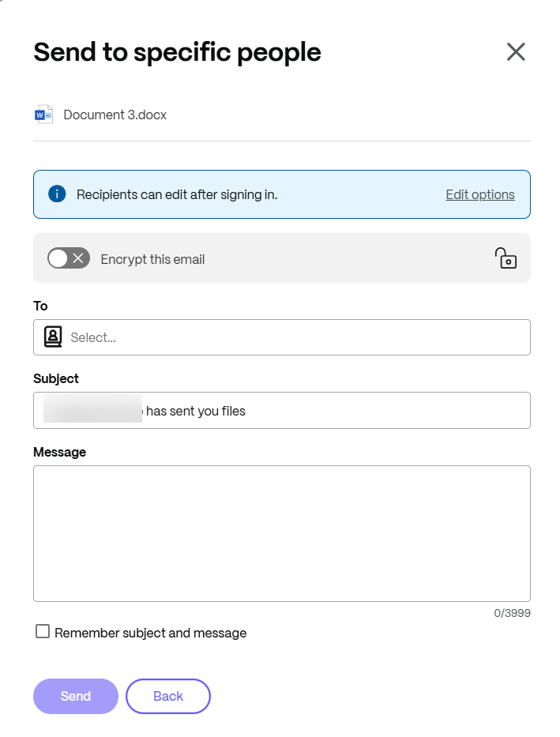Viewport: 560px width, 737px height.
Task: Click the blue info icon in banner
Action: click(57, 194)
